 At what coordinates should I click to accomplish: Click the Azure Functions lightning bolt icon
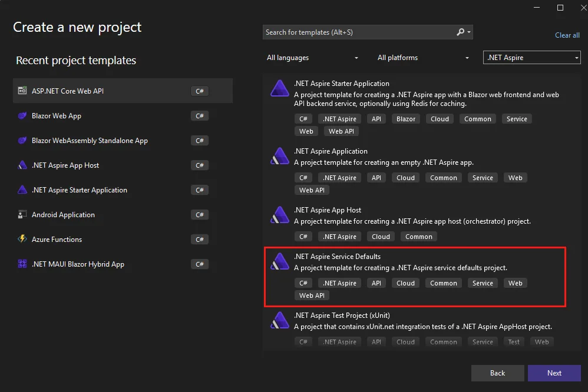click(x=22, y=239)
